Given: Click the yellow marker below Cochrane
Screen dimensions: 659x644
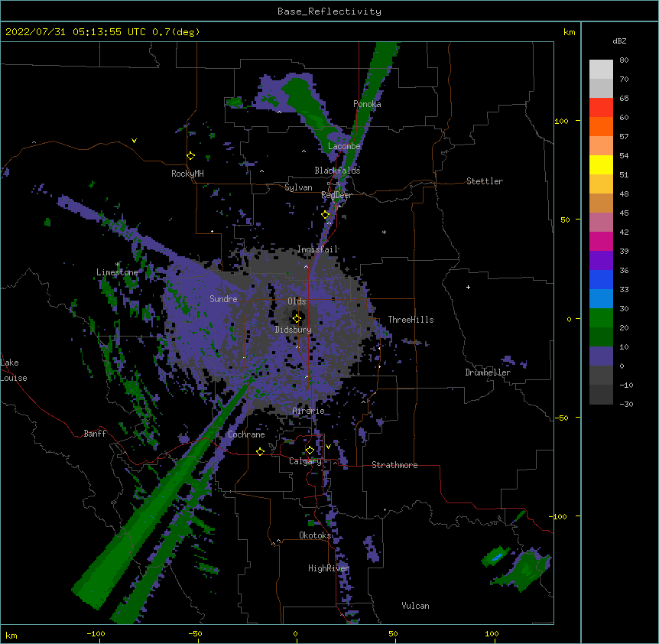Looking at the screenshot, I should point(260,451).
